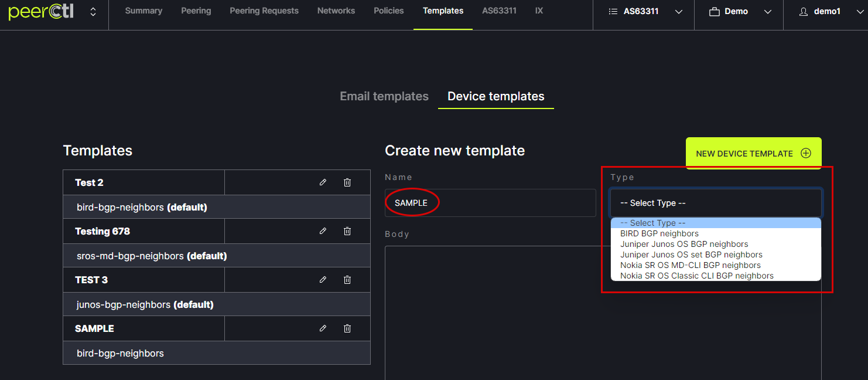868x380 pixels.
Task: Edit the TEST 3 template
Action: 323,280
